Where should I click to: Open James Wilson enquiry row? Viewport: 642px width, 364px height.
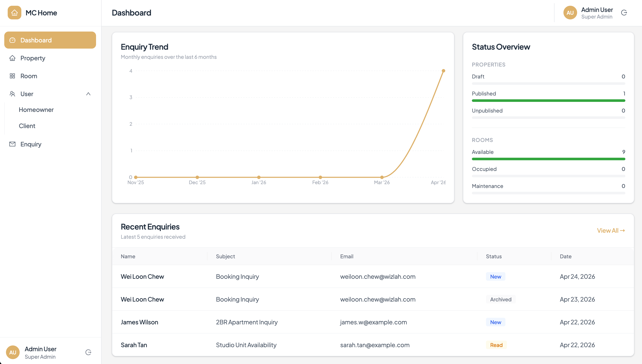point(373,322)
